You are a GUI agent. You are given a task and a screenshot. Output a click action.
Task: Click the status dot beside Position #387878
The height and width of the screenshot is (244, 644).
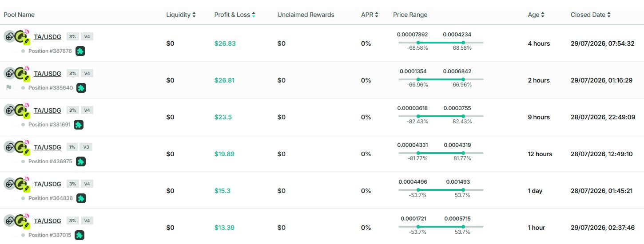click(23, 51)
